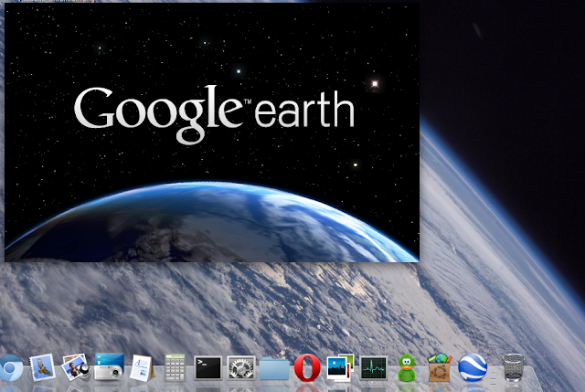Image resolution: width=585 pixels, height=392 pixels.
Task: Open the Calculator from the dock
Action: point(175,367)
